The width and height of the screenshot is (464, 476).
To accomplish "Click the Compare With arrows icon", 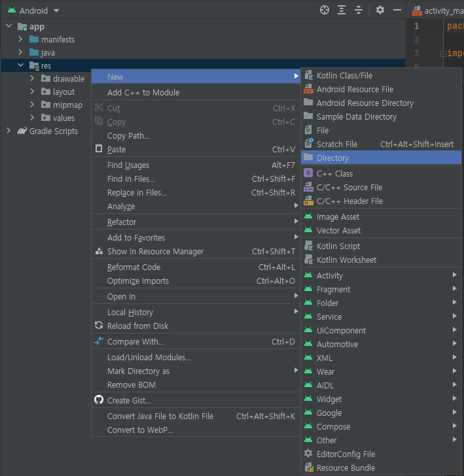I will tap(99, 341).
